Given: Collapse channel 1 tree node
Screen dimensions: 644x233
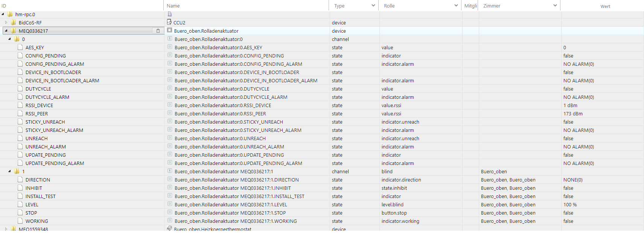Looking at the screenshot, I should (x=10, y=171).
